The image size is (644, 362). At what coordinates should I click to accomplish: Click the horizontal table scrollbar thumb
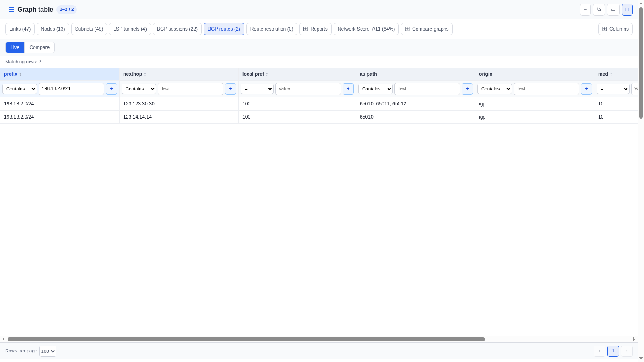[x=246, y=339]
